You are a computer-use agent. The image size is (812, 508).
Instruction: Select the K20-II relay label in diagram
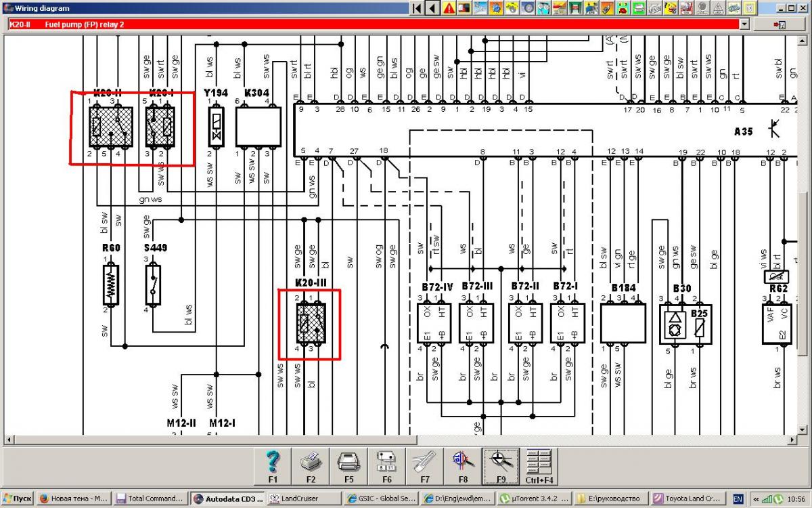(x=108, y=92)
